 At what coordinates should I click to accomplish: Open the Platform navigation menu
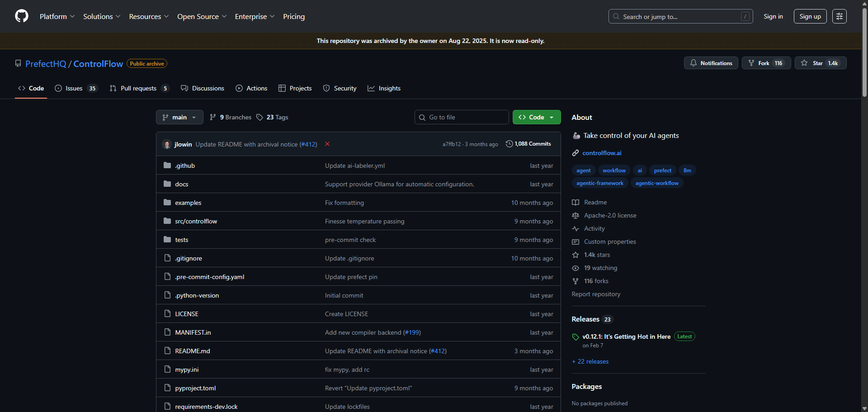pyautogui.click(x=57, y=16)
